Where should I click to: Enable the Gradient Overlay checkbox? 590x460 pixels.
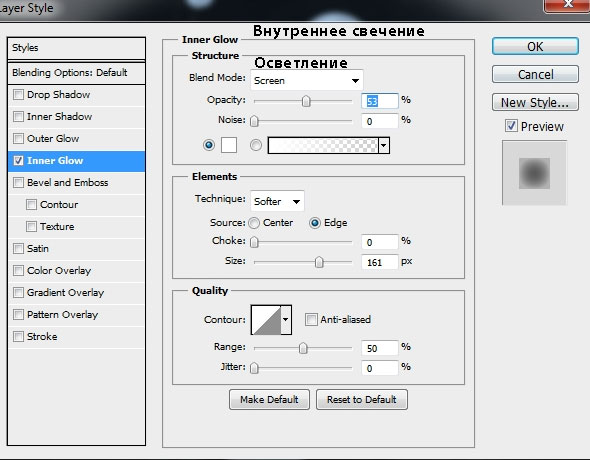tap(18, 293)
